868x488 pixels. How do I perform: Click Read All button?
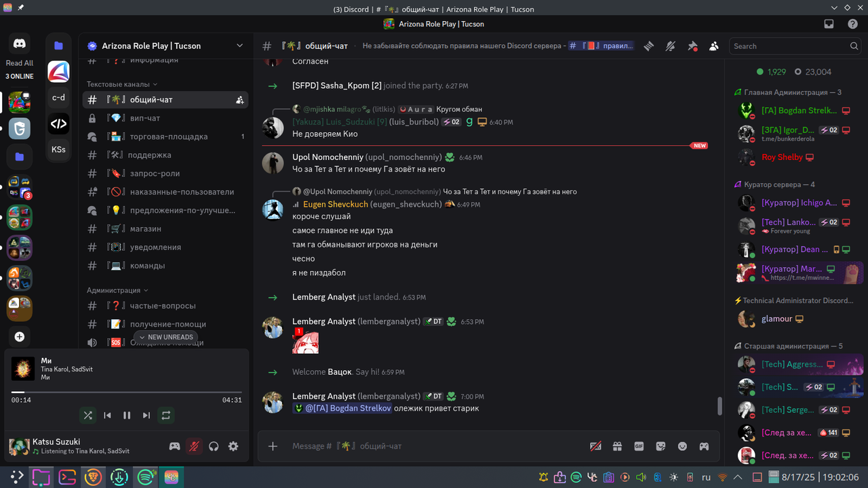click(19, 63)
